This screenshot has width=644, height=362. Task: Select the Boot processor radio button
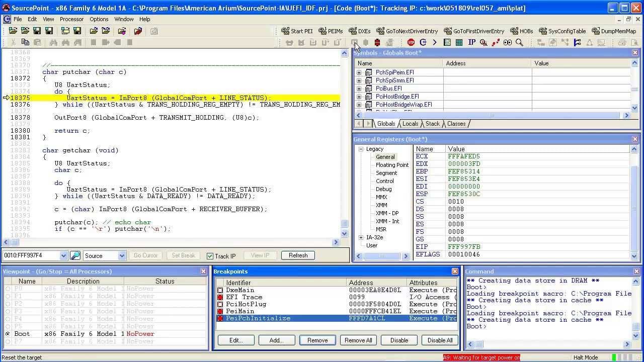pyautogui.click(x=8, y=334)
